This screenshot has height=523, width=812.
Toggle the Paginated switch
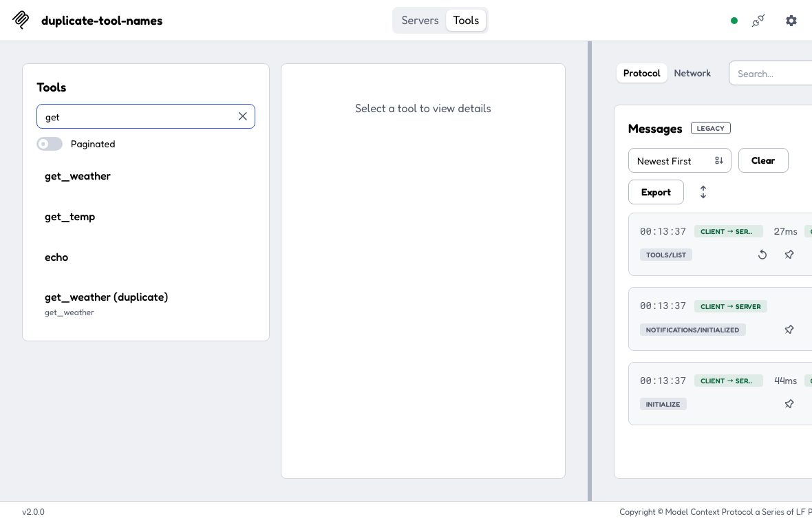click(x=50, y=144)
